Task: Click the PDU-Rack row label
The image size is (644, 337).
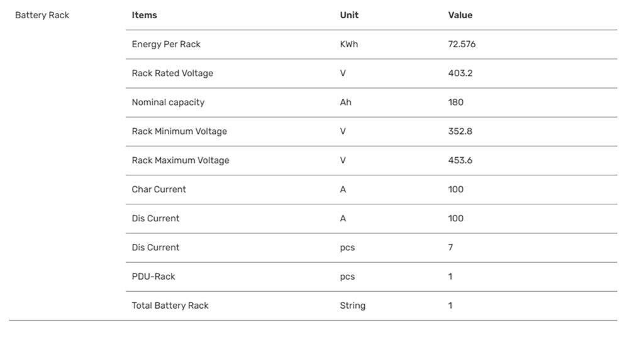Action: (153, 277)
